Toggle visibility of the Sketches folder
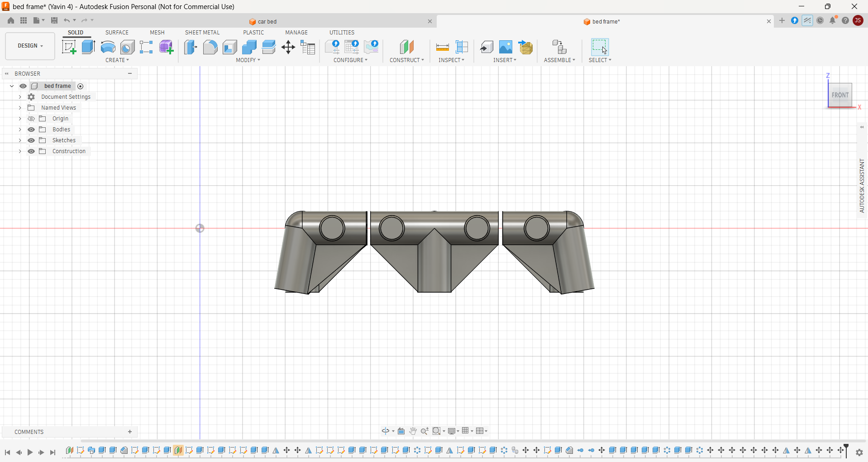 [31, 140]
